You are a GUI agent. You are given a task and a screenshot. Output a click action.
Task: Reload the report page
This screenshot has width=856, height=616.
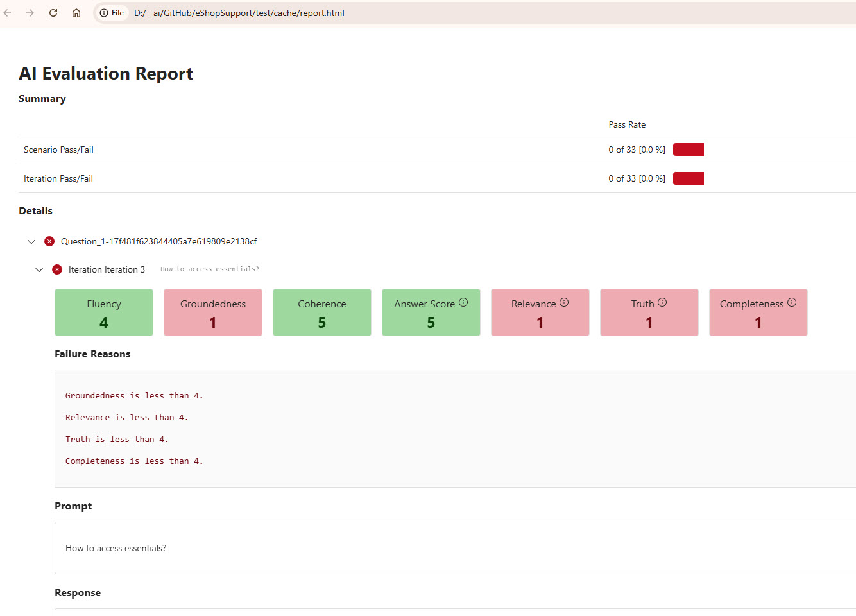point(53,13)
